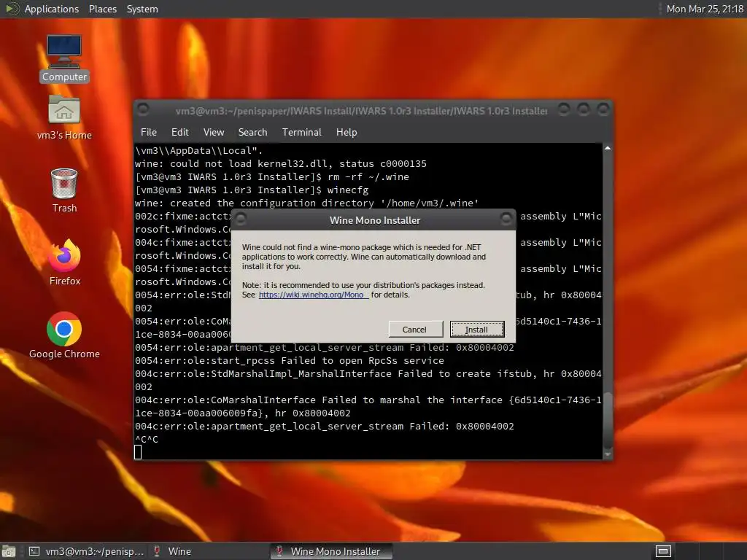The image size is (747, 560).
Task: Close the Wine Mono Installer dialog via title bar
Action: (506, 219)
